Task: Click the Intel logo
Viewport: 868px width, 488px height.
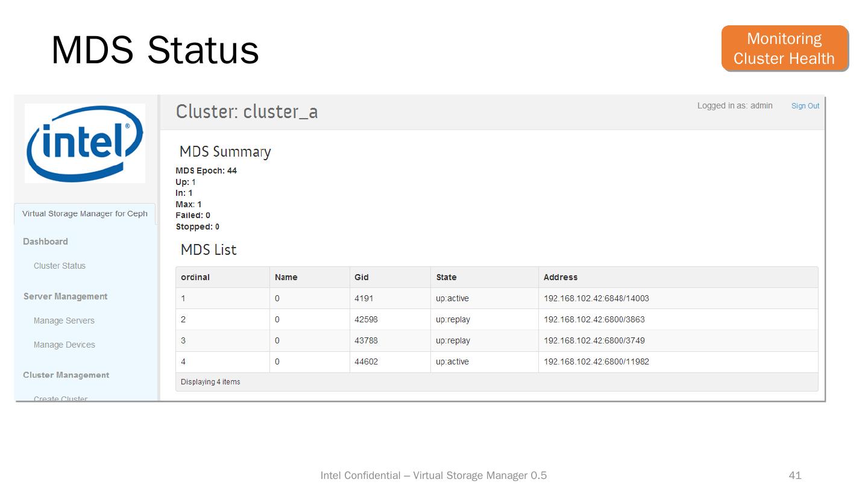Action: (85, 143)
